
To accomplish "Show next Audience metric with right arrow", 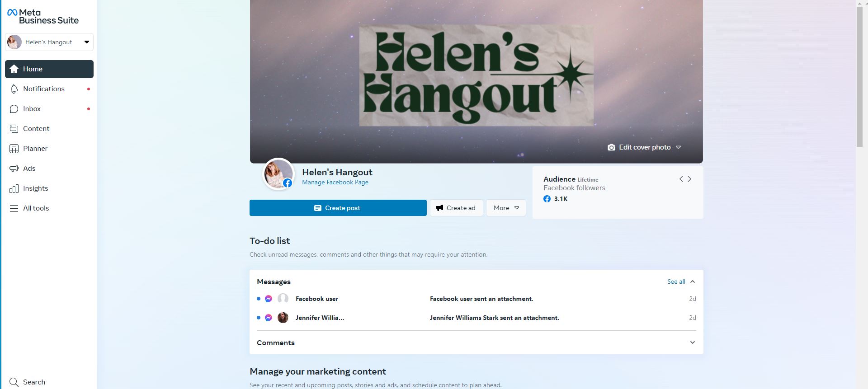I will click(689, 179).
